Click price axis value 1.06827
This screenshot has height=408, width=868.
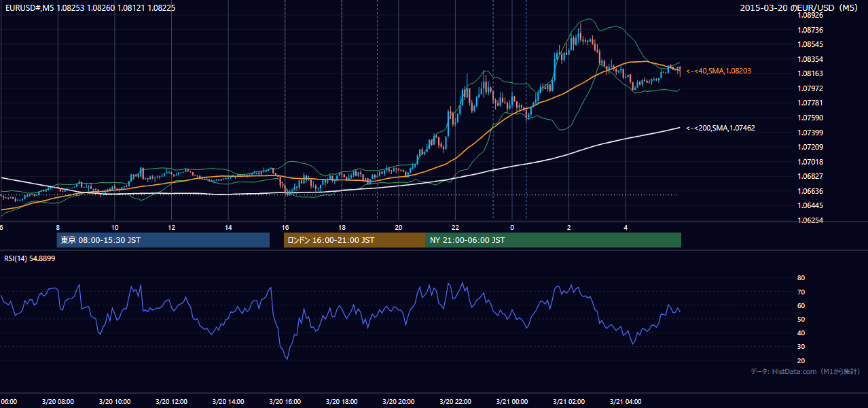point(810,176)
